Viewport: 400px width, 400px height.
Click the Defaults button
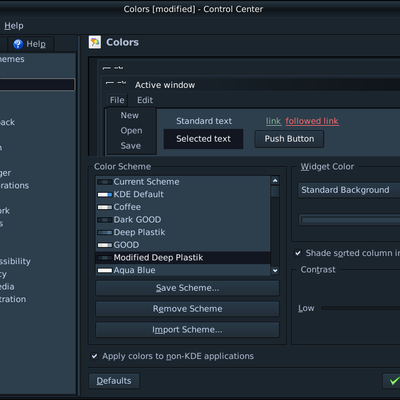tap(114, 381)
